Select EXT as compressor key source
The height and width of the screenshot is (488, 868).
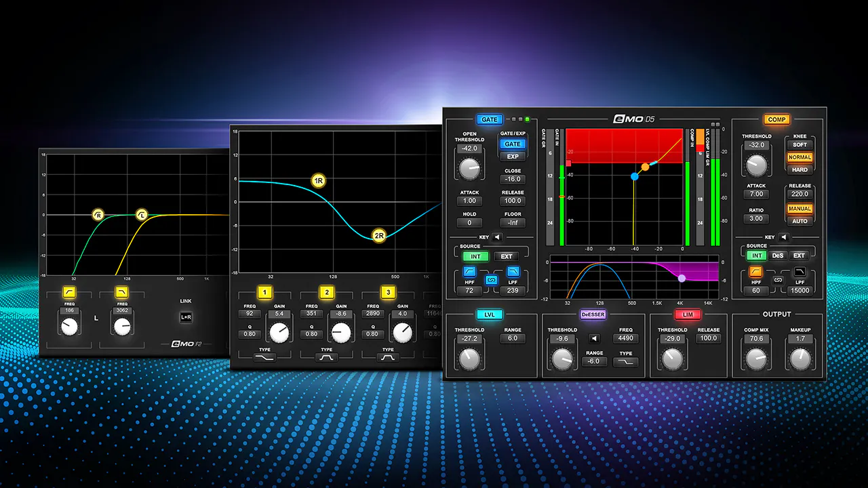(800, 256)
